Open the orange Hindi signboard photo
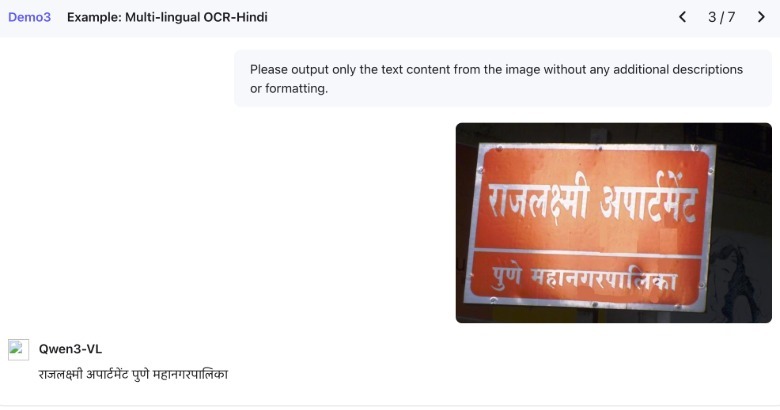The image size is (780, 410). point(613,223)
